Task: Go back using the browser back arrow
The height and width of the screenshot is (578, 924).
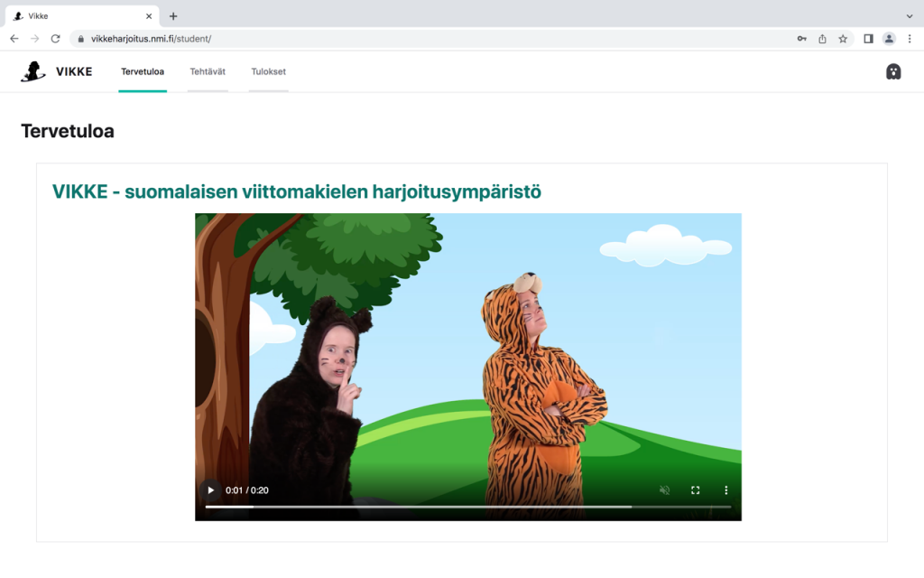Action: tap(14, 39)
